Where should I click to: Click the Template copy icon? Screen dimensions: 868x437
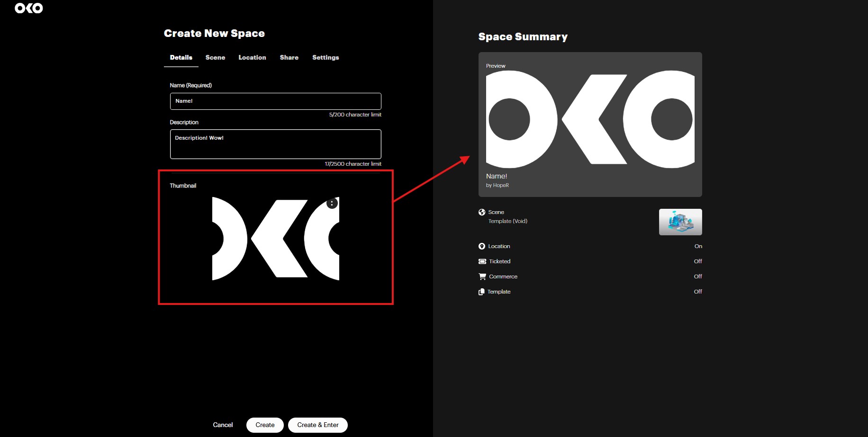[x=482, y=292]
